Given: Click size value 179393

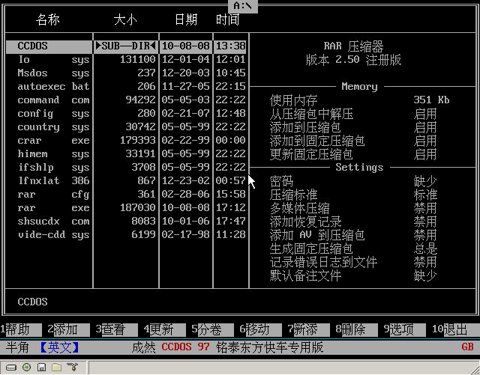Looking at the screenshot, I should point(138,140).
